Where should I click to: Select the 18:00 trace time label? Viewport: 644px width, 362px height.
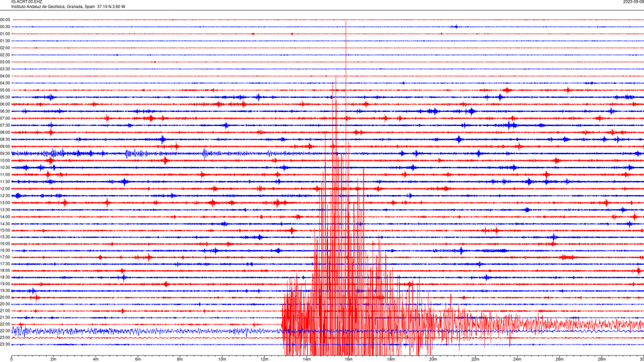point(5,271)
